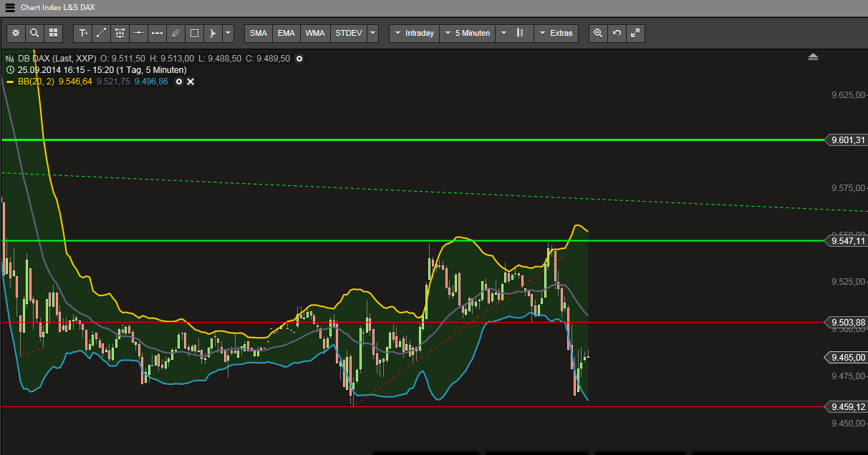
Task: Click the fullscreen expand arrows icon
Action: (x=635, y=33)
